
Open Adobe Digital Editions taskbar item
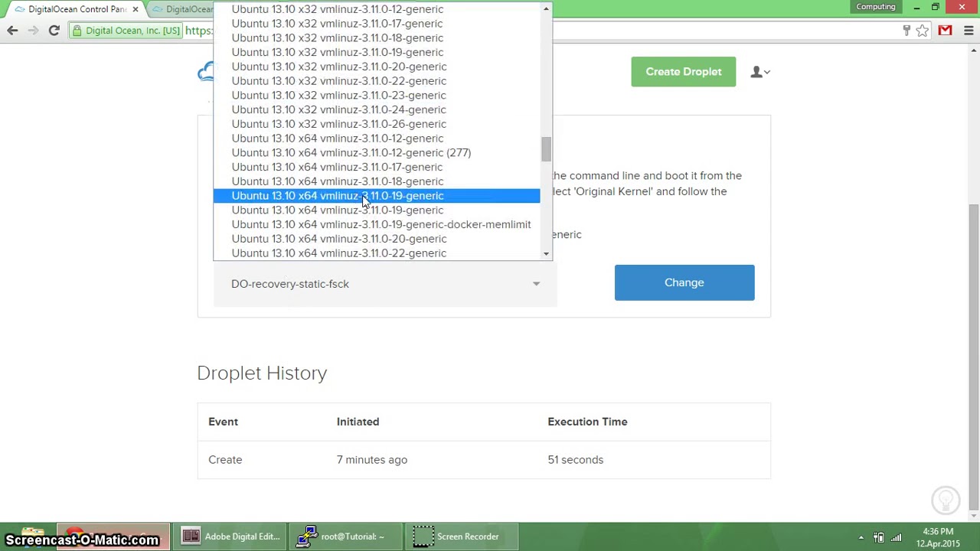click(231, 536)
